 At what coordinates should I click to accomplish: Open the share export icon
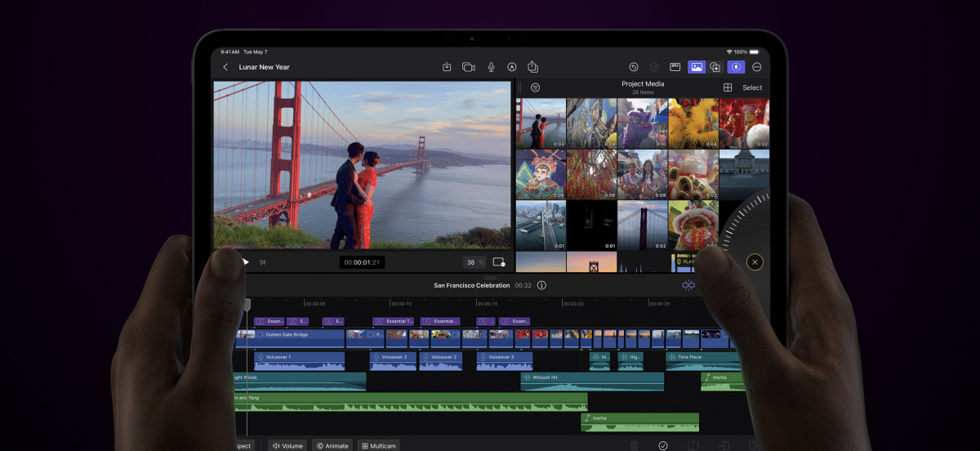point(533,66)
